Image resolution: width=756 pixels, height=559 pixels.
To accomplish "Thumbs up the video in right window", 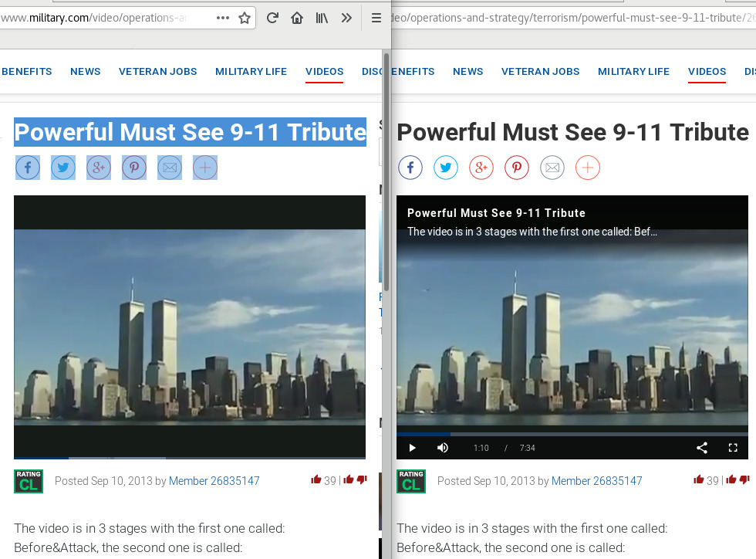I will coord(731,479).
